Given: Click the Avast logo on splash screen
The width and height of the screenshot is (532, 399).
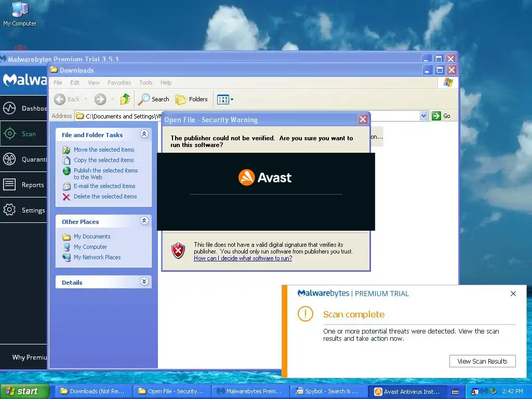Looking at the screenshot, I should (265, 178).
